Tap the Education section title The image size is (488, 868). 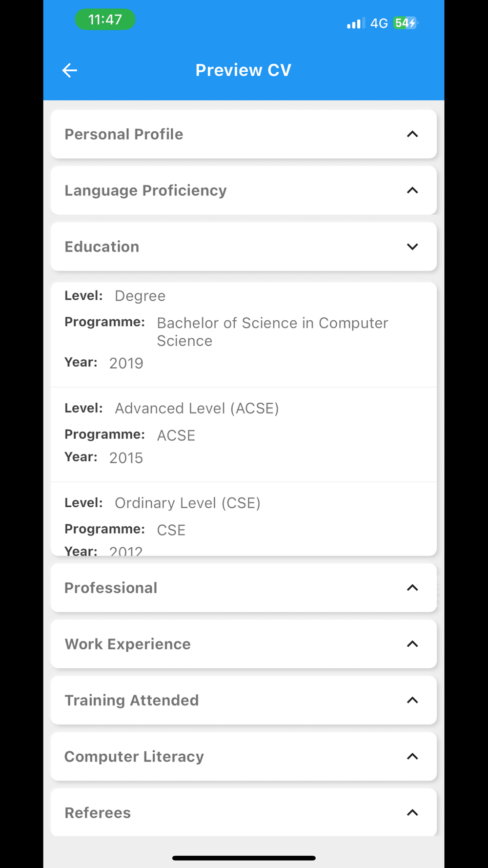[x=102, y=247]
